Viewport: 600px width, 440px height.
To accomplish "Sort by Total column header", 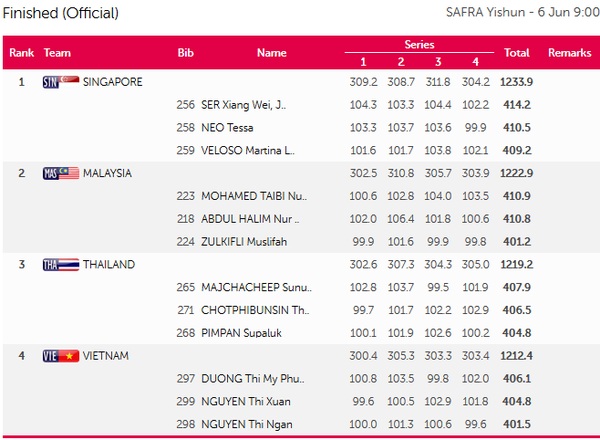I will tap(517, 53).
